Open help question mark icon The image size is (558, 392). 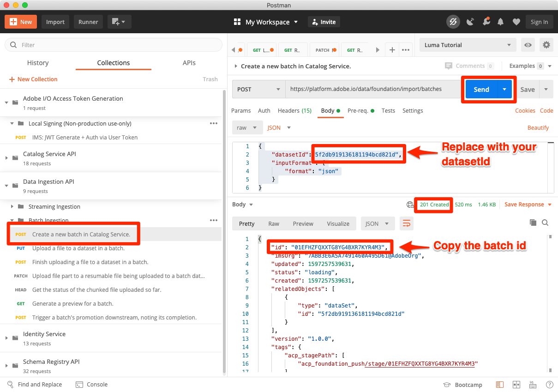[x=549, y=385]
